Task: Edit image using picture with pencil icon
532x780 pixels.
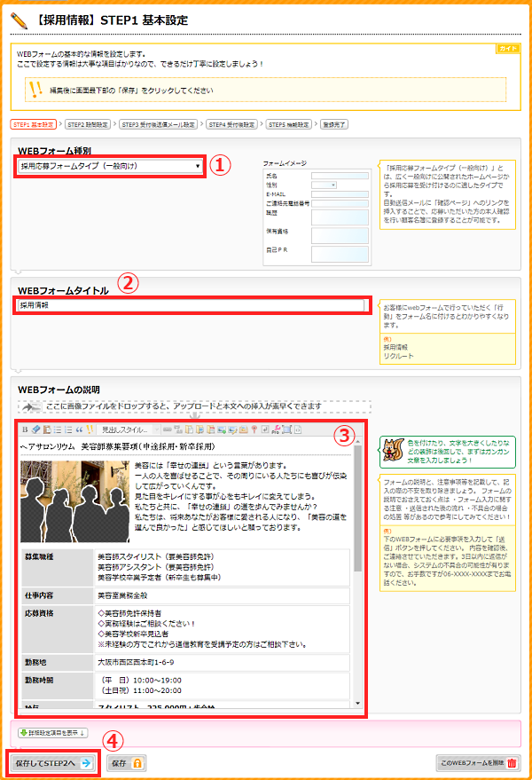Action: tap(232, 429)
